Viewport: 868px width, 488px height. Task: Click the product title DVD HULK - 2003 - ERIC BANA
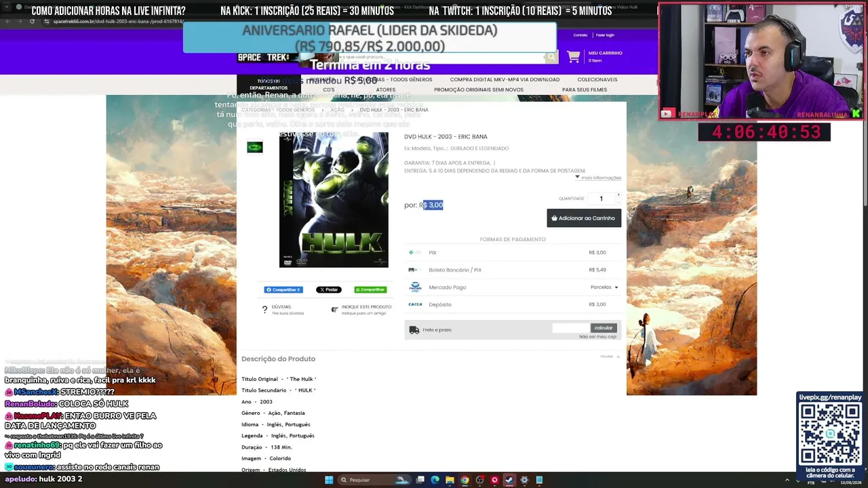point(446,137)
